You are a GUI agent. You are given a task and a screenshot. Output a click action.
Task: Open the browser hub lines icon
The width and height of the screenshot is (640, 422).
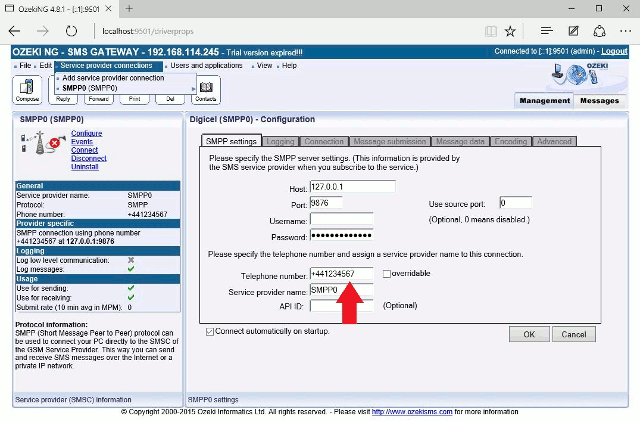pyautogui.click(x=547, y=31)
